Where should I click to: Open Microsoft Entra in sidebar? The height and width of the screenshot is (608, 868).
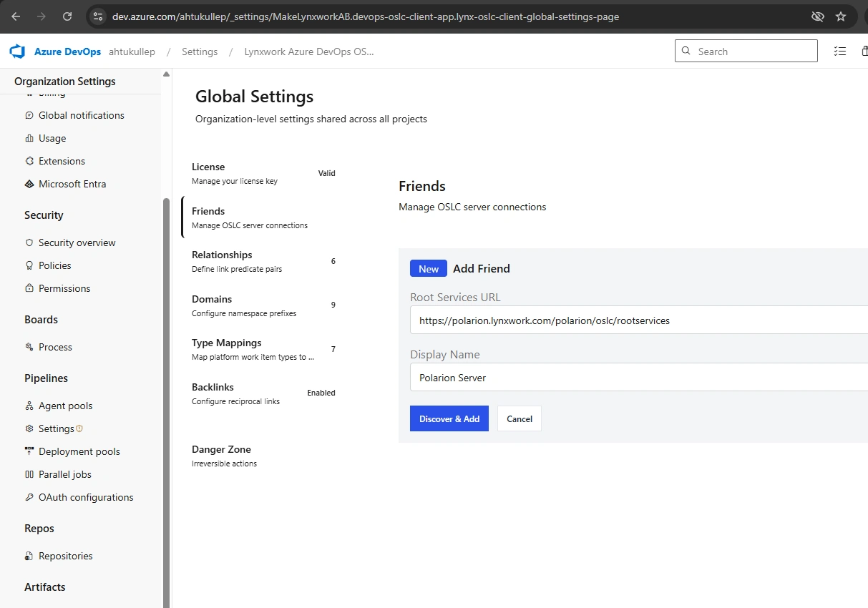[x=72, y=184]
